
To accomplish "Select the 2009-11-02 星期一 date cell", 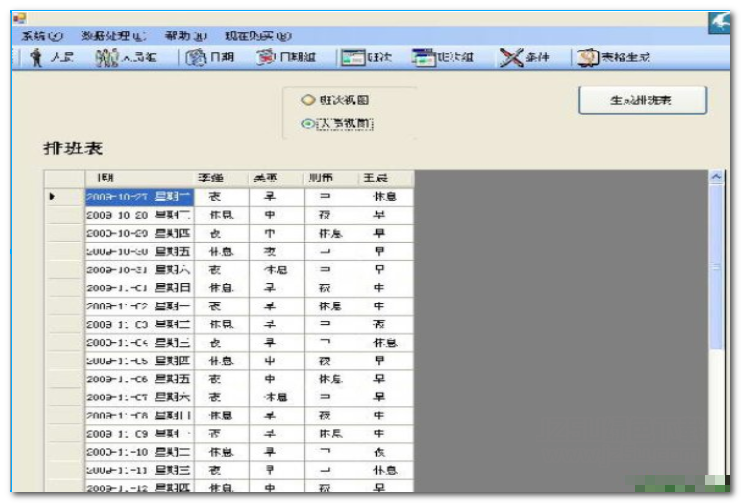I will tap(139, 306).
